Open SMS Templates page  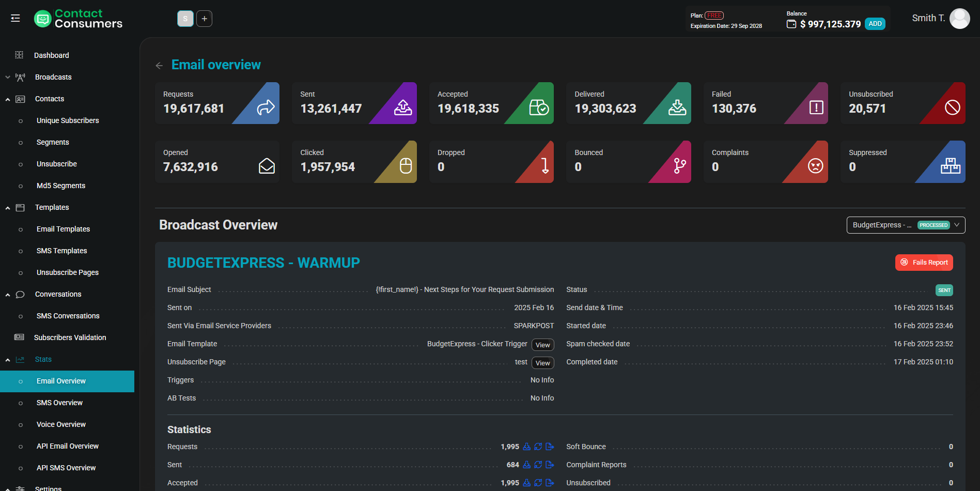(x=62, y=251)
